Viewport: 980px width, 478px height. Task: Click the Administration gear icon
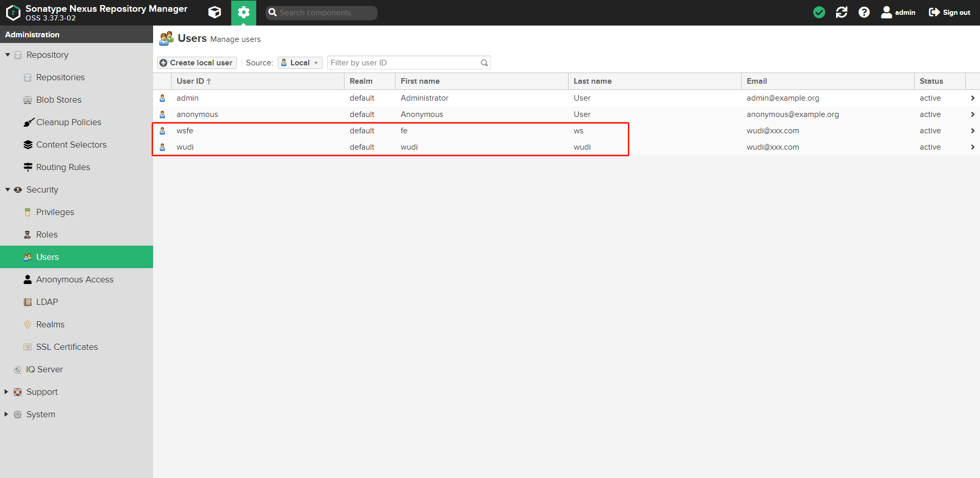click(x=243, y=12)
